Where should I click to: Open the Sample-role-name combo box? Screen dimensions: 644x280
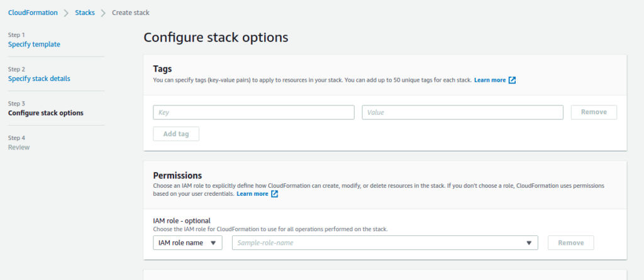pyautogui.click(x=384, y=243)
